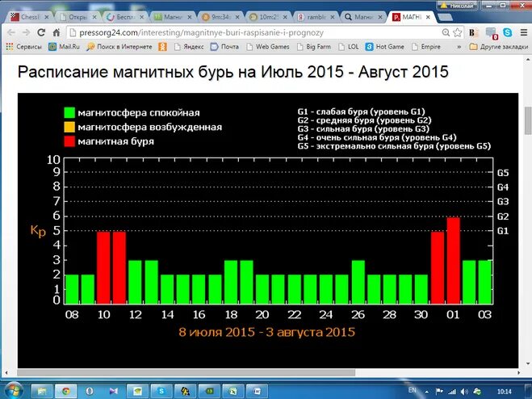Close the active МАГНИ tab
Viewport: 532px width, 399px height.
pyautogui.click(x=428, y=17)
